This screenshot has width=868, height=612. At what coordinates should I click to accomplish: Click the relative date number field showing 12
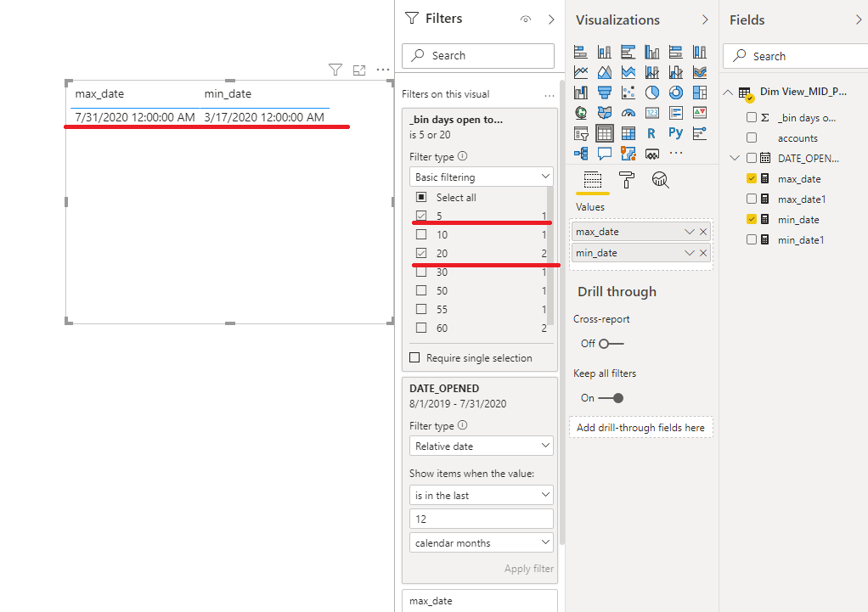click(481, 519)
